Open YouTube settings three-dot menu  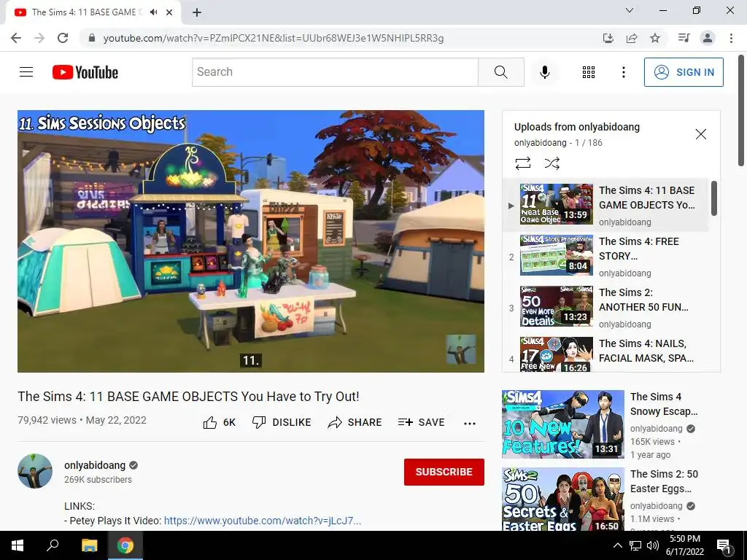click(x=623, y=72)
